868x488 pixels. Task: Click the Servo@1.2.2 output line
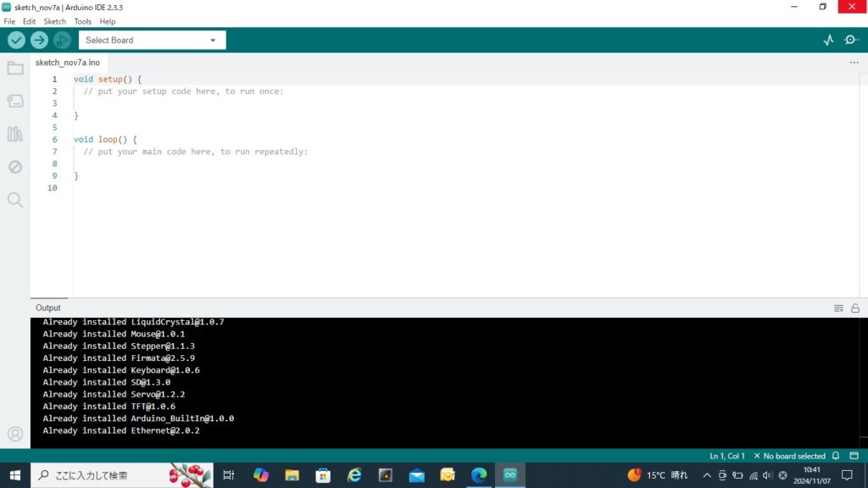coord(114,395)
